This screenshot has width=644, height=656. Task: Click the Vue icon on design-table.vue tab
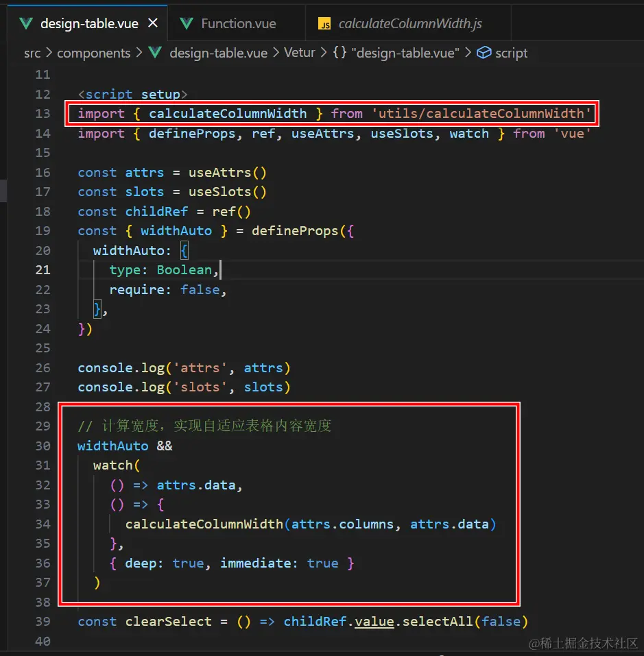pos(26,23)
